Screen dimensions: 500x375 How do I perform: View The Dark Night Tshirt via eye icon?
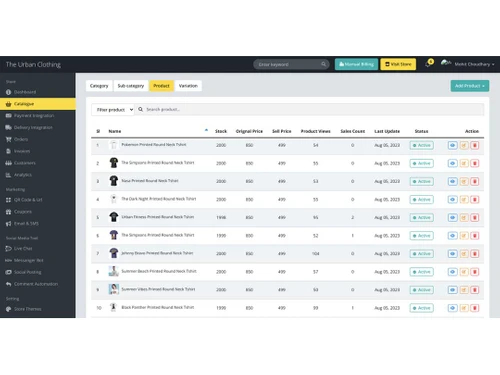[x=452, y=199]
